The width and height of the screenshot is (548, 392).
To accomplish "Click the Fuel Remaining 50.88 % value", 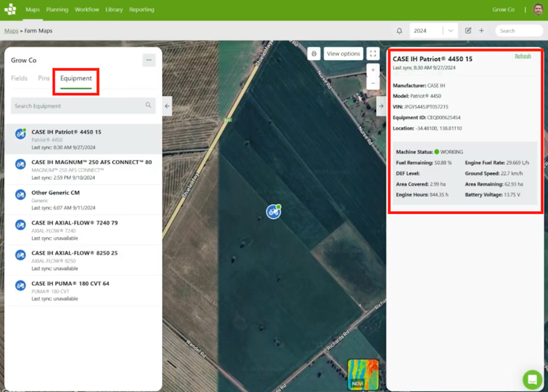I will 443,162.
